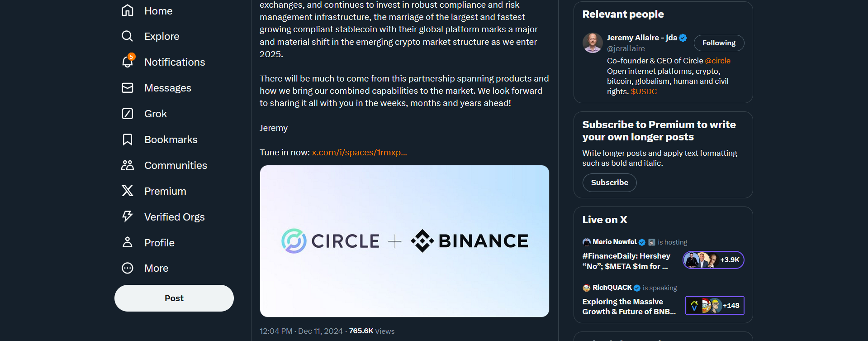Open the Home icon in sidebar
This screenshot has height=341, width=868.
(x=128, y=10)
